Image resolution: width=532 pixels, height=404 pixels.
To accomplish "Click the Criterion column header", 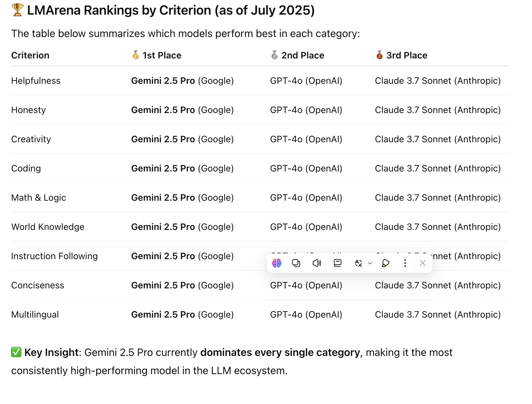I will (30, 56).
